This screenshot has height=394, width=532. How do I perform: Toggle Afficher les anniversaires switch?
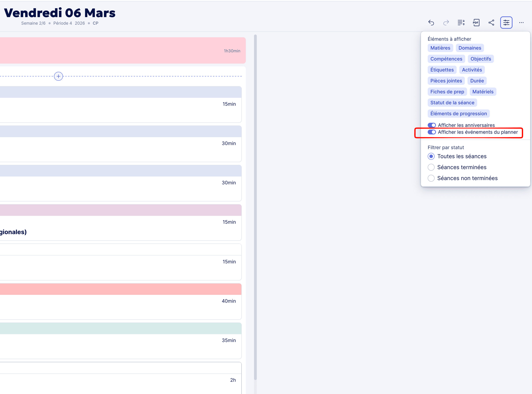click(x=431, y=125)
